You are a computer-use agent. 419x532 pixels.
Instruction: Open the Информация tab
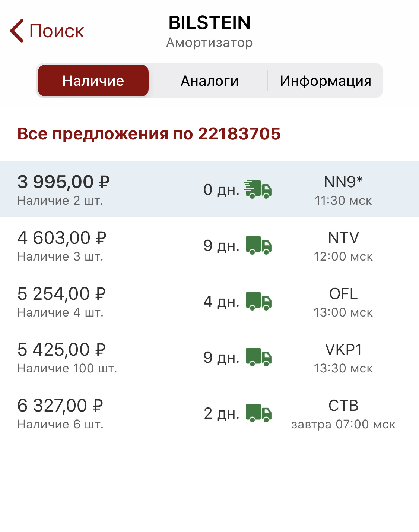point(326,81)
